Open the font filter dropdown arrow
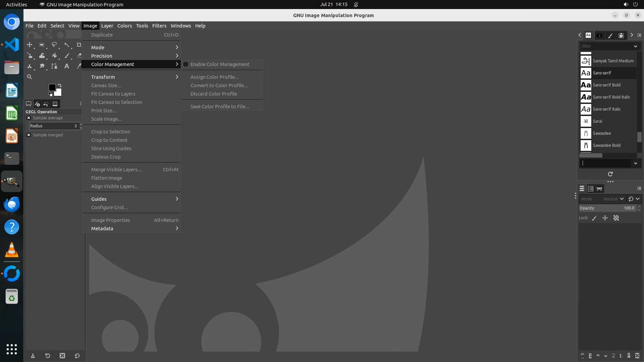 click(635, 46)
